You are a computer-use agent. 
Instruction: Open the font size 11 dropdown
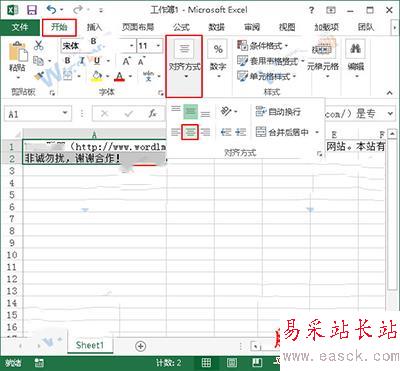(158, 46)
